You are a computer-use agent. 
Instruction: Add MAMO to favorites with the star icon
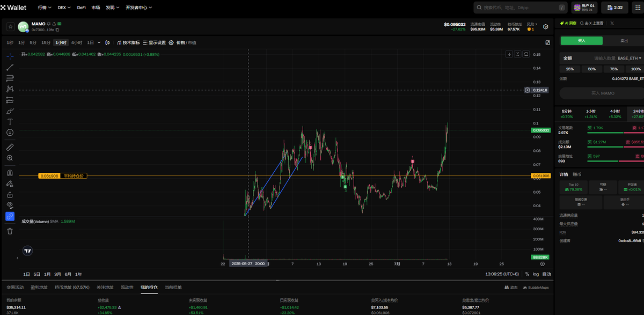10,26
